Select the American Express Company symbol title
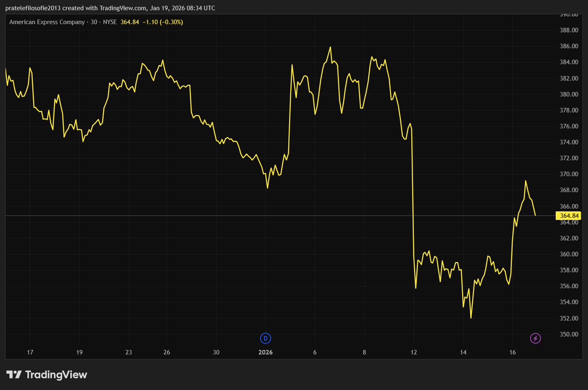This screenshot has width=588, height=390. pos(47,22)
